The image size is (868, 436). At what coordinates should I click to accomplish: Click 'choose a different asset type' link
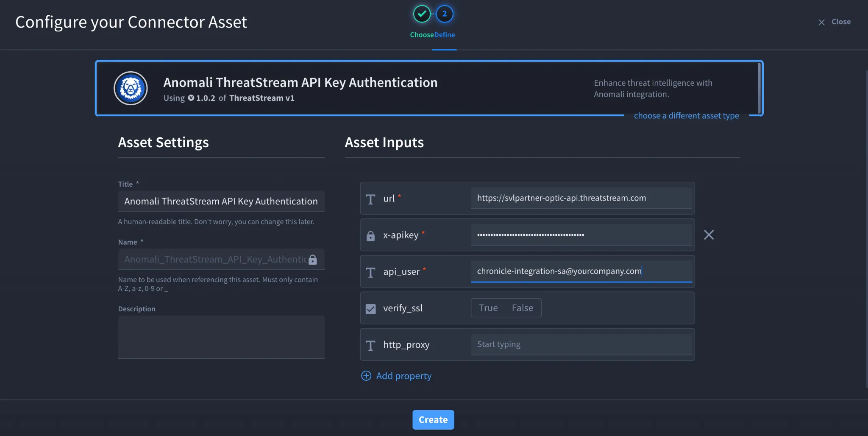(x=686, y=116)
